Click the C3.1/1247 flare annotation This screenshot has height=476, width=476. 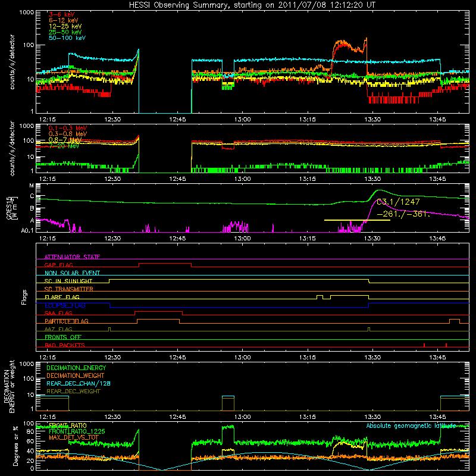[398, 202]
